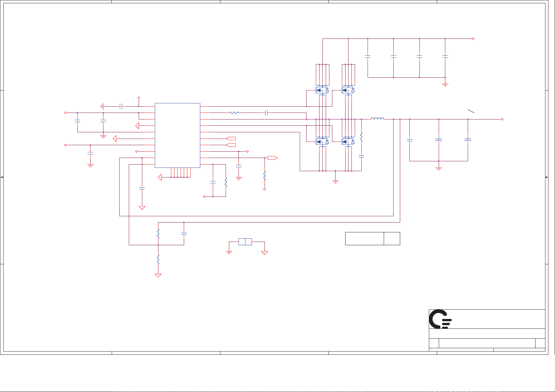
Task: Select the horizontal resistor on the IC output line
Action: tap(234, 113)
